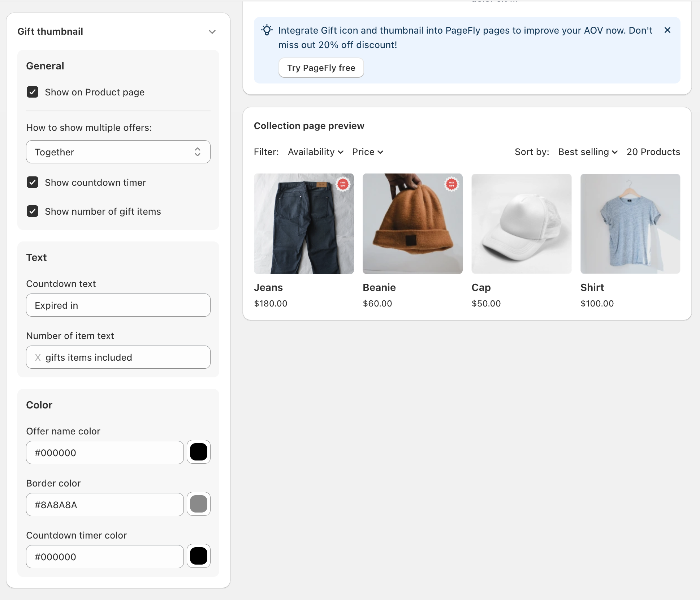Collapse the Gift thumbnail section chevron
Screen dimensions: 700x600
click(x=212, y=32)
